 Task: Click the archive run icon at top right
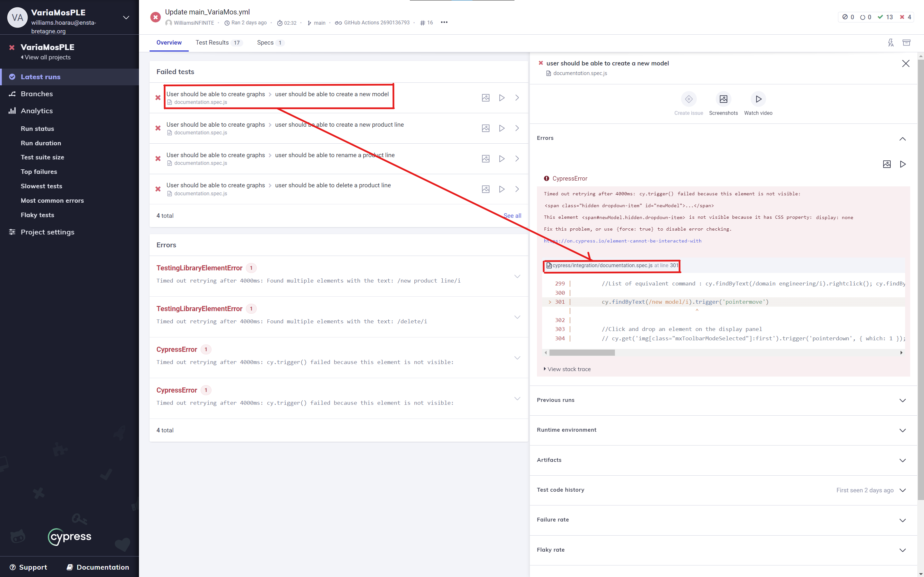[x=906, y=43]
